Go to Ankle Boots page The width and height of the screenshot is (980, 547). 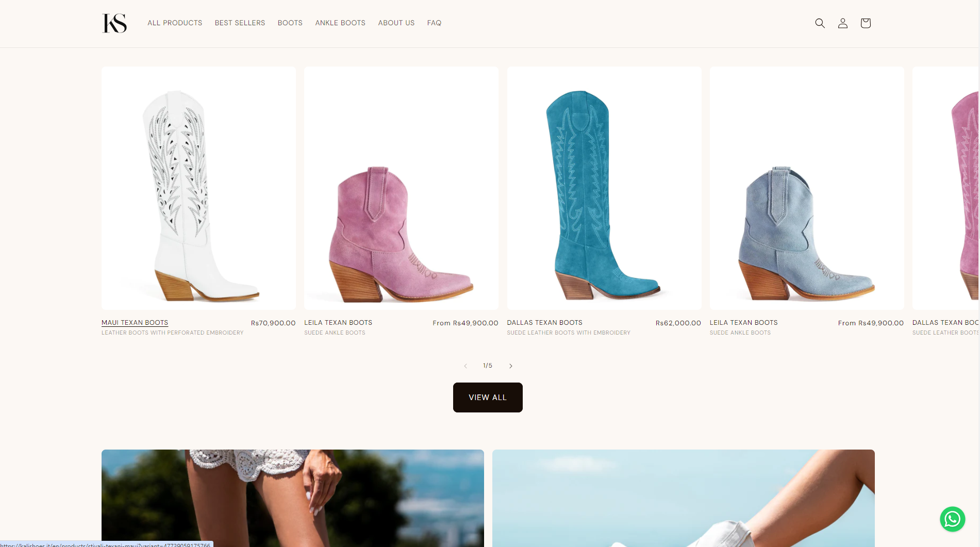[x=340, y=23]
